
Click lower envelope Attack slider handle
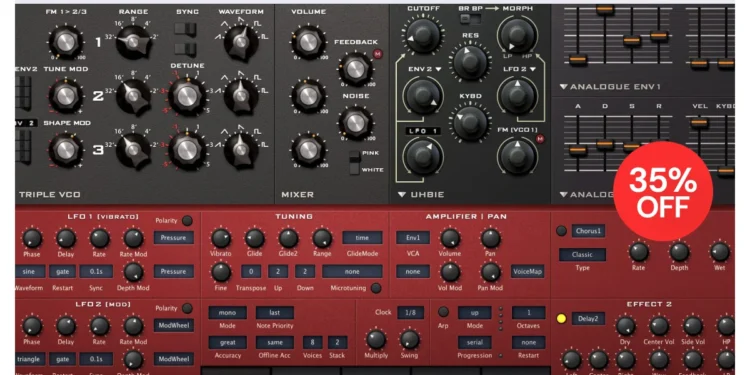point(578,150)
